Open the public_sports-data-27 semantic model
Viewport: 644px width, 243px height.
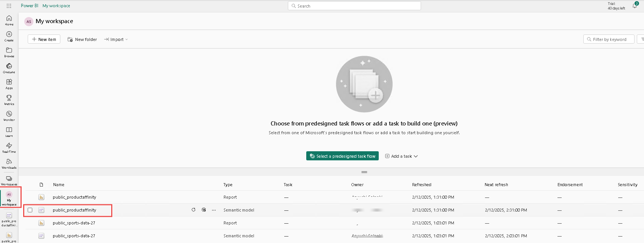(x=74, y=236)
